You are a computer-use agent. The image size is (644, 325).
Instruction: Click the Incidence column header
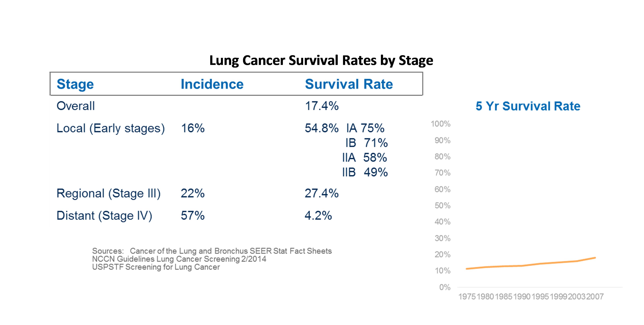click(x=212, y=84)
